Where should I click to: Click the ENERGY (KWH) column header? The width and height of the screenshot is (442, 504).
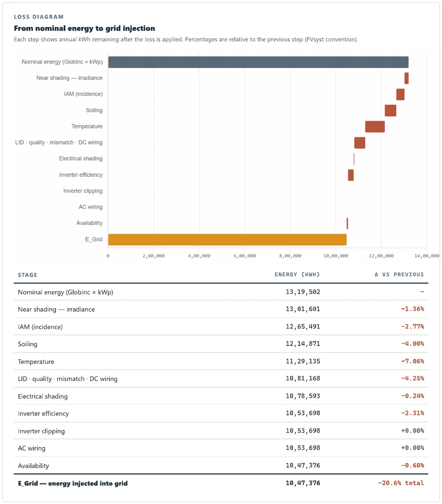297,274
